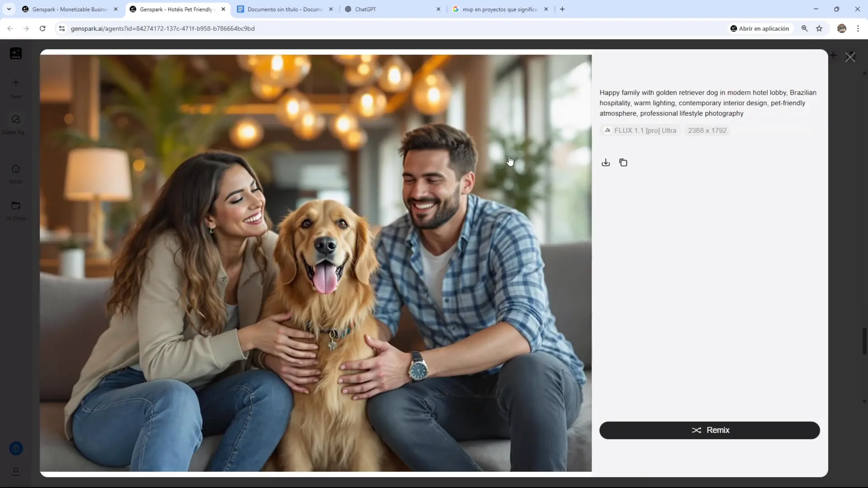Click the image prompt description text
The height and width of the screenshot is (488, 868).
708,103
